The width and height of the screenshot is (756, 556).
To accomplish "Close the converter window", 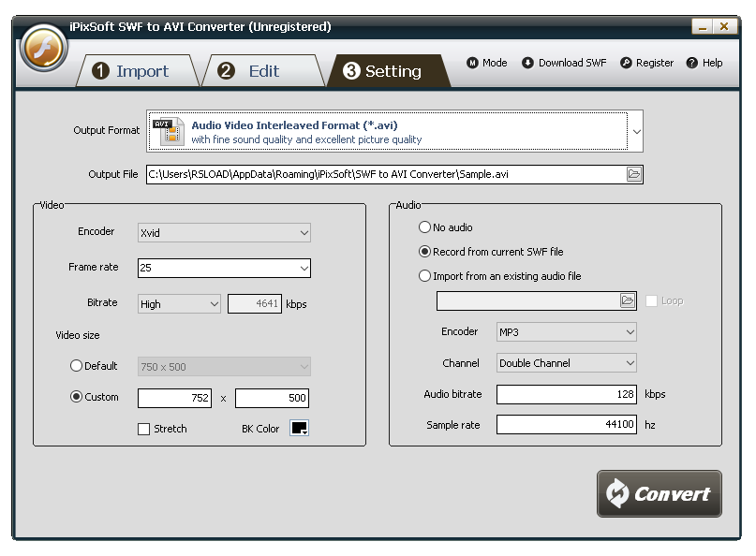I will pos(724,26).
